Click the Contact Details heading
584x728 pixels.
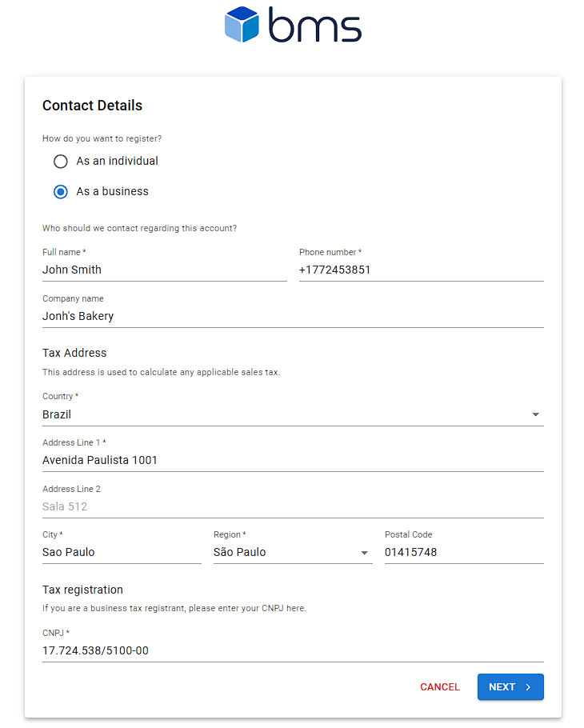tap(92, 106)
